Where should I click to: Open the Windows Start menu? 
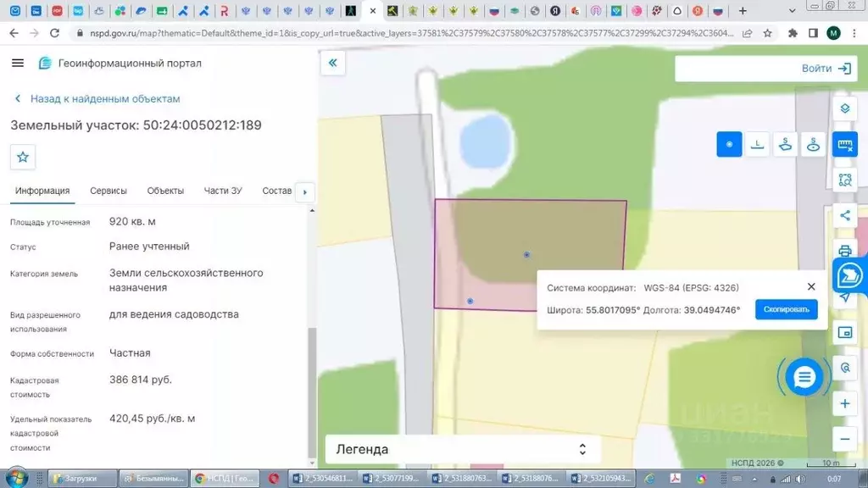[x=16, y=478]
